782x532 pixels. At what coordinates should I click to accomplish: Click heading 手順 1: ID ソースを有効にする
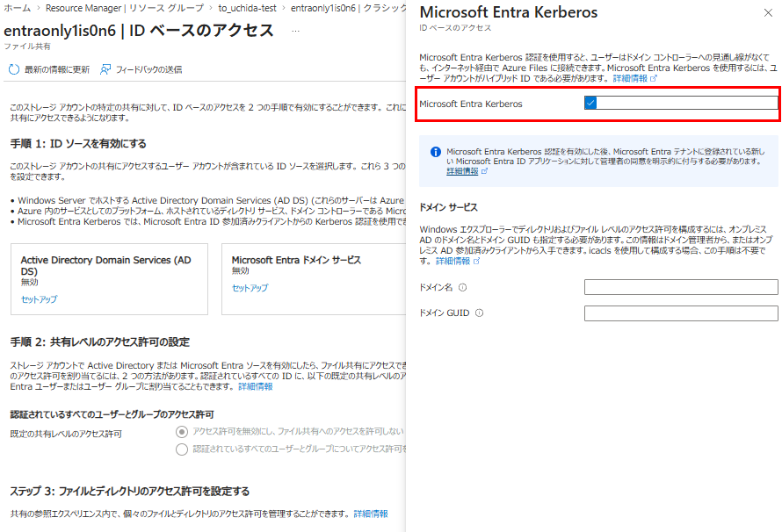(x=78, y=144)
